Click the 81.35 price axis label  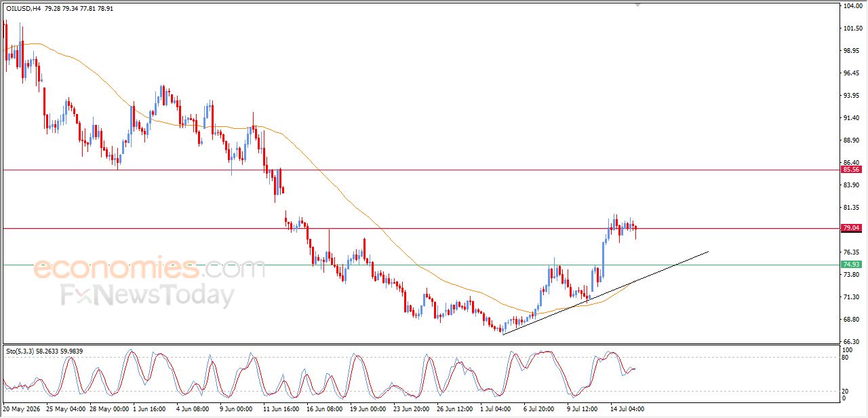852,208
